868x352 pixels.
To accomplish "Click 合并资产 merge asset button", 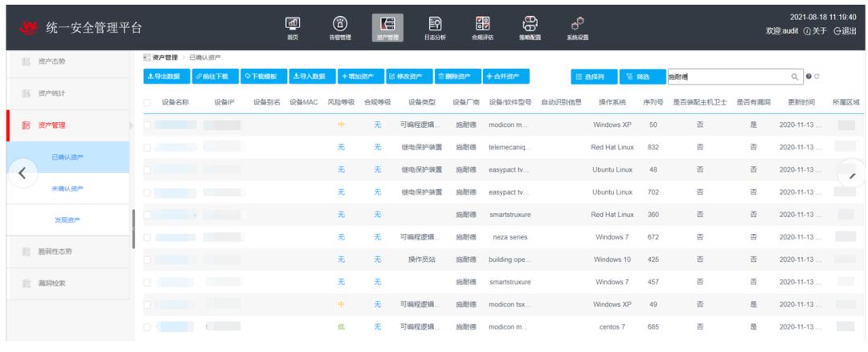I will (506, 76).
